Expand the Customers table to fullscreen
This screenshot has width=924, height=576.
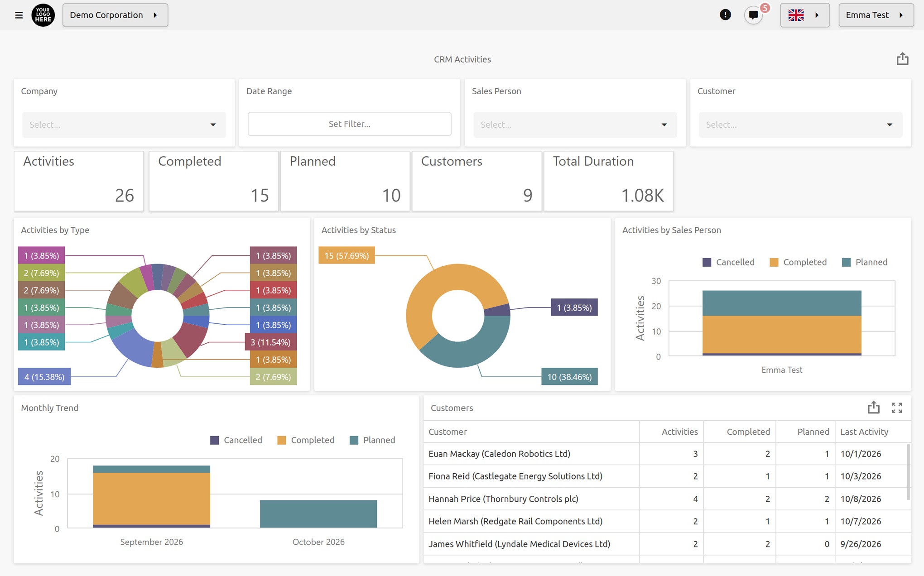pos(897,408)
